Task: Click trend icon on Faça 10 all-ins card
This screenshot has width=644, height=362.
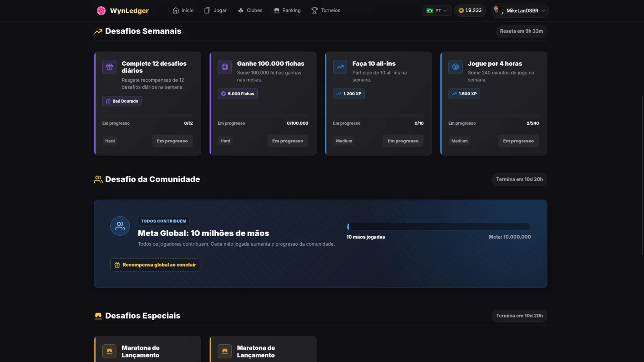Action: click(x=340, y=67)
